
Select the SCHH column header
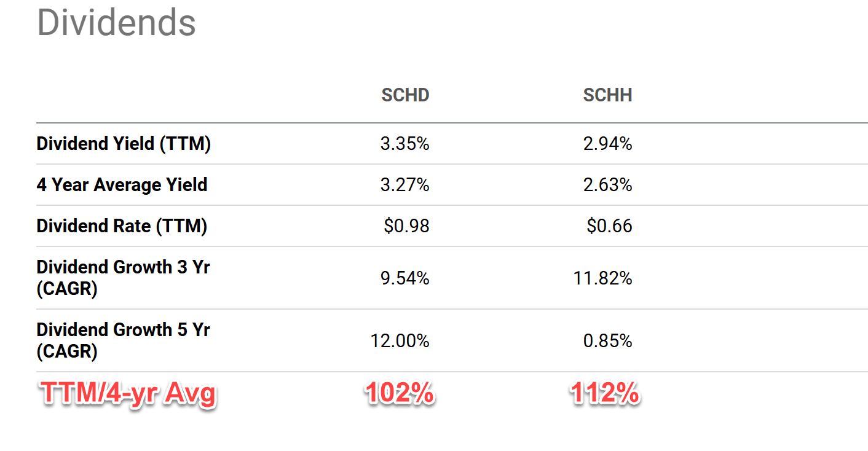pyautogui.click(x=607, y=95)
